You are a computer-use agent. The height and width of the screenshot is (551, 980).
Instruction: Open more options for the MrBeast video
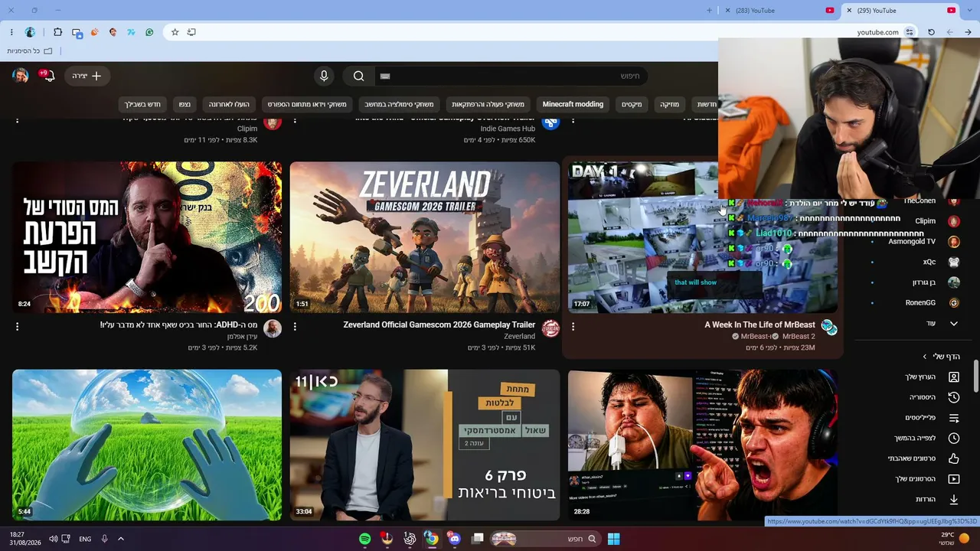click(x=573, y=327)
